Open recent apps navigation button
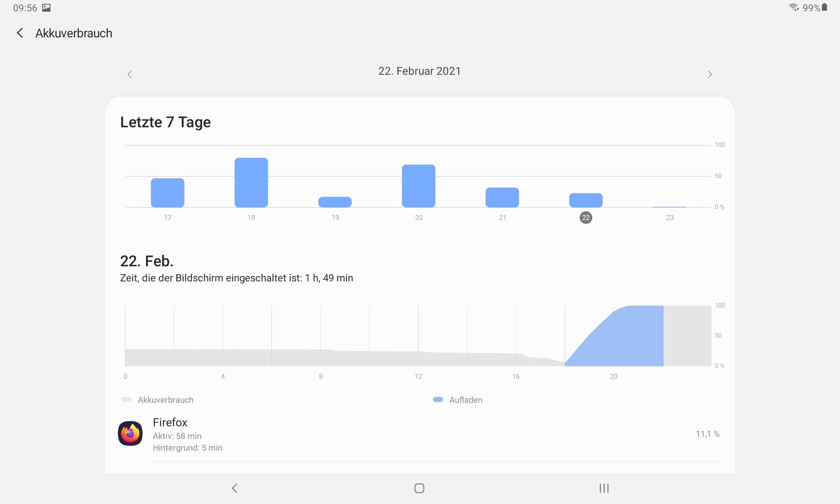The image size is (840, 504). 604,488
